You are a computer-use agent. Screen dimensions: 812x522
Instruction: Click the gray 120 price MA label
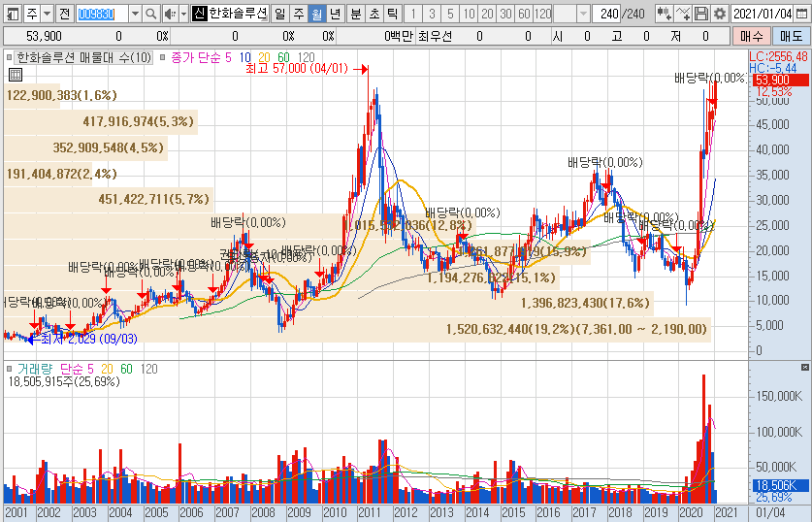pos(306,57)
